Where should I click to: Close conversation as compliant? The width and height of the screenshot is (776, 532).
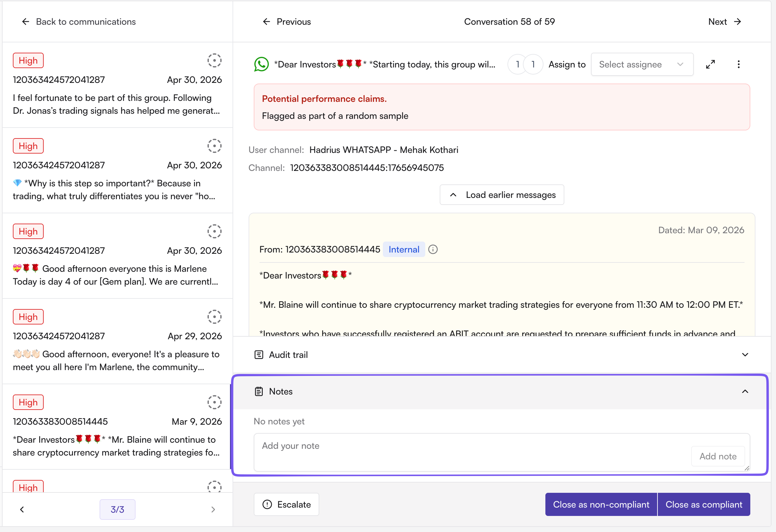(703, 504)
